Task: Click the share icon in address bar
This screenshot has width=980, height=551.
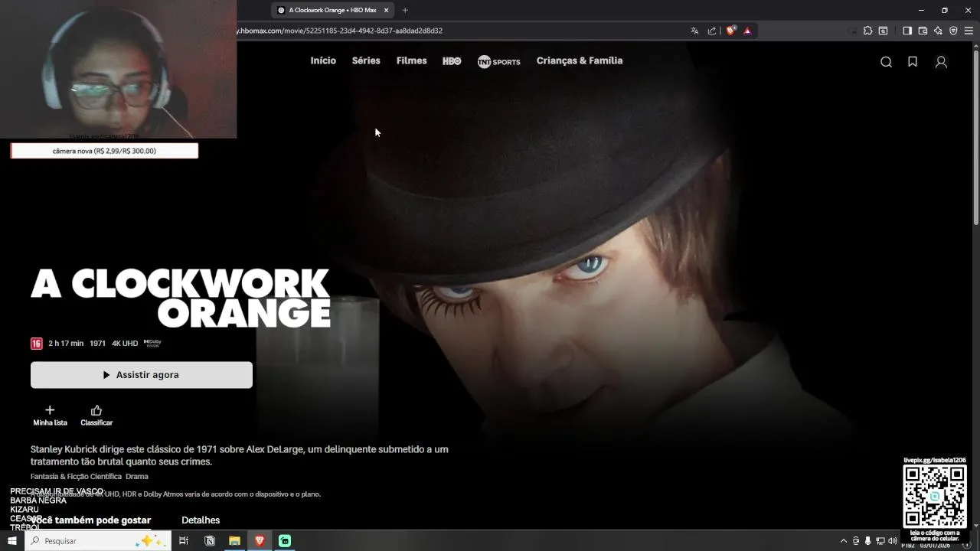Action: tap(712, 31)
